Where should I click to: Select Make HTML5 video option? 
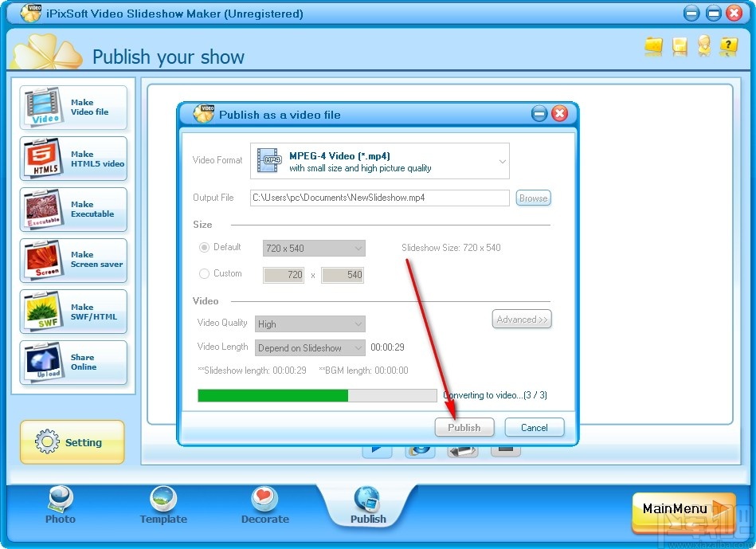click(73, 159)
